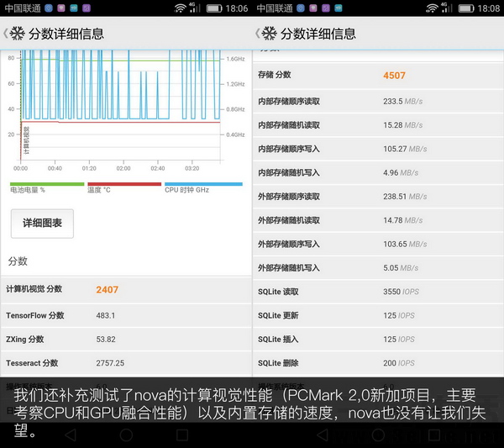Tap the 外部存储顺序读取 238.51 MB/s row

[378, 197]
